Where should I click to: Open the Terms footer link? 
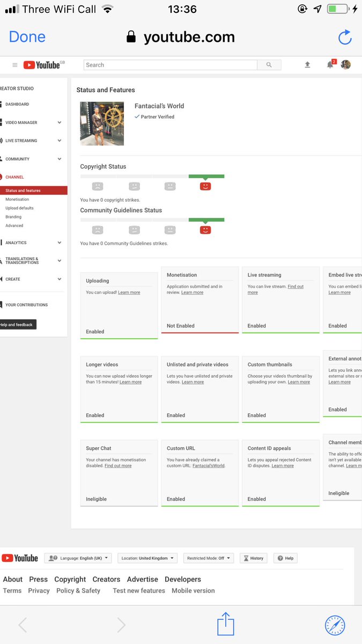pyautogui.click(x=12, y=591)
